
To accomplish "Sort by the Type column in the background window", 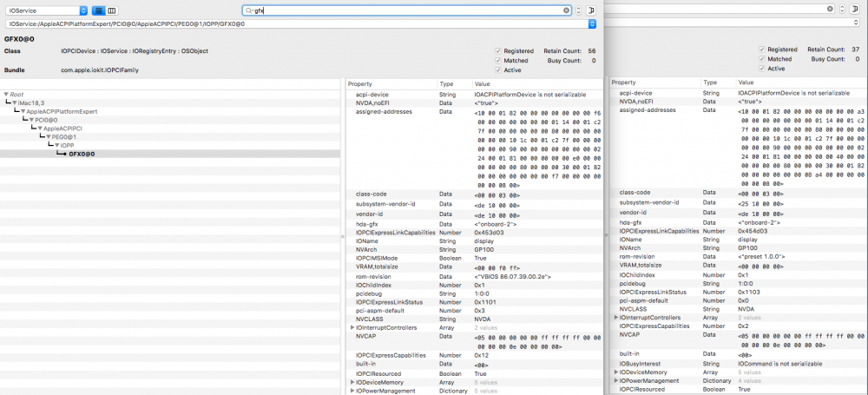I will pyautogui.click(x=718, y=82).
